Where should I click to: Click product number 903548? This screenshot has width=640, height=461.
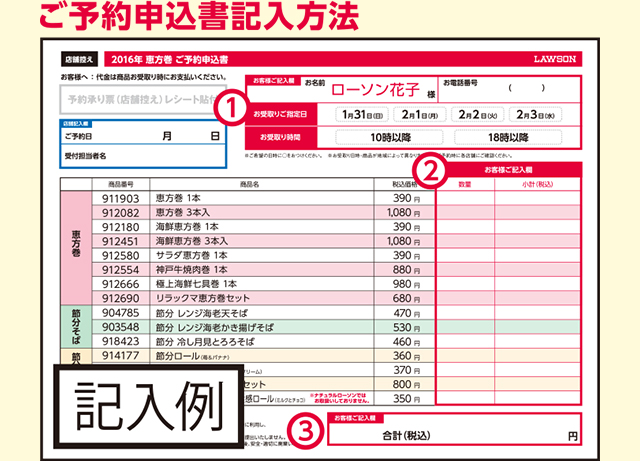[120, 327]
